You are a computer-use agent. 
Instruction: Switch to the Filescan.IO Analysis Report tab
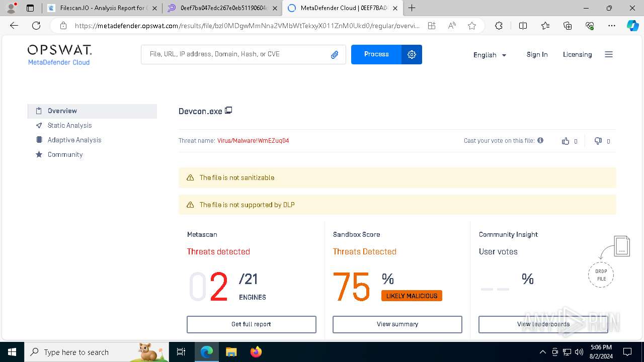(102, 8)
